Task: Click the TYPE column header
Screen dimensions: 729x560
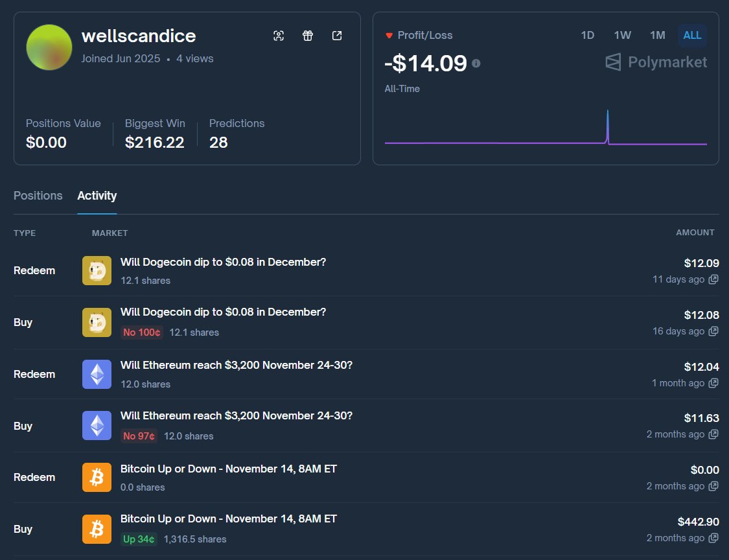Action: coord(25,233)
